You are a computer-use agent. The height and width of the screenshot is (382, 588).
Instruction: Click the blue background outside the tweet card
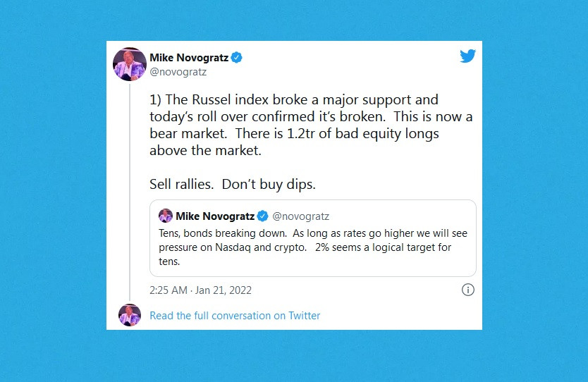click(x=52, y=187)
